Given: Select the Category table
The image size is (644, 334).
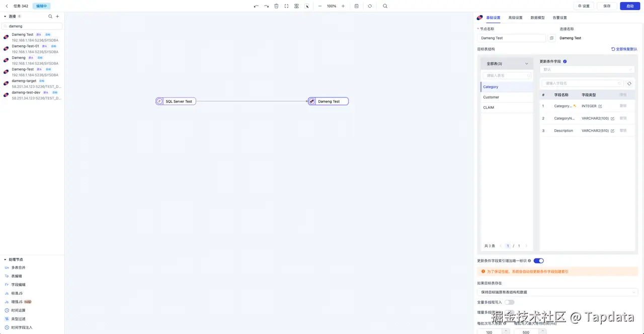Looking at the screenshot, I should click(507, 87).
